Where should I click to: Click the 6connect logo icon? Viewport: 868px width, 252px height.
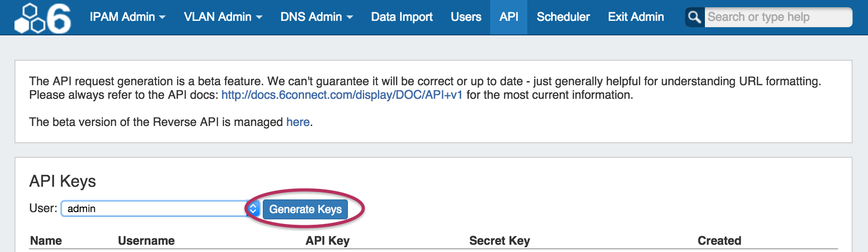point(43,18)
